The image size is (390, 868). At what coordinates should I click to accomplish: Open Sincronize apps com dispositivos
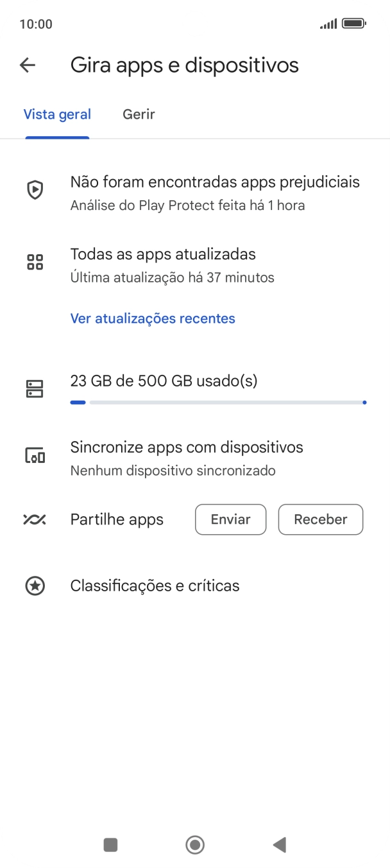[186, 458]
